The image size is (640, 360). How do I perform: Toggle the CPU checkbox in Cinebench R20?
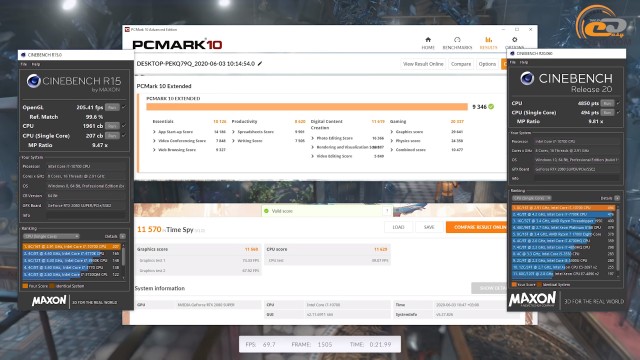[618, 103]
